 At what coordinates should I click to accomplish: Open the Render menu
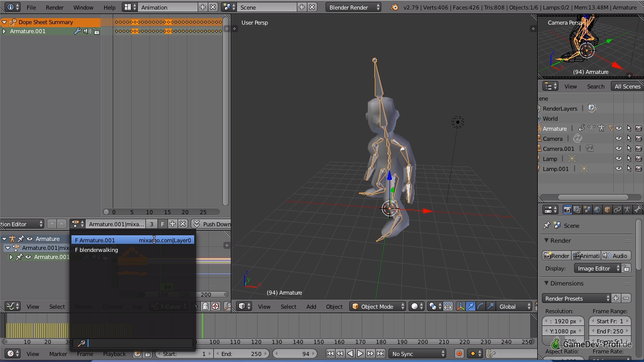tap(54, 8)
